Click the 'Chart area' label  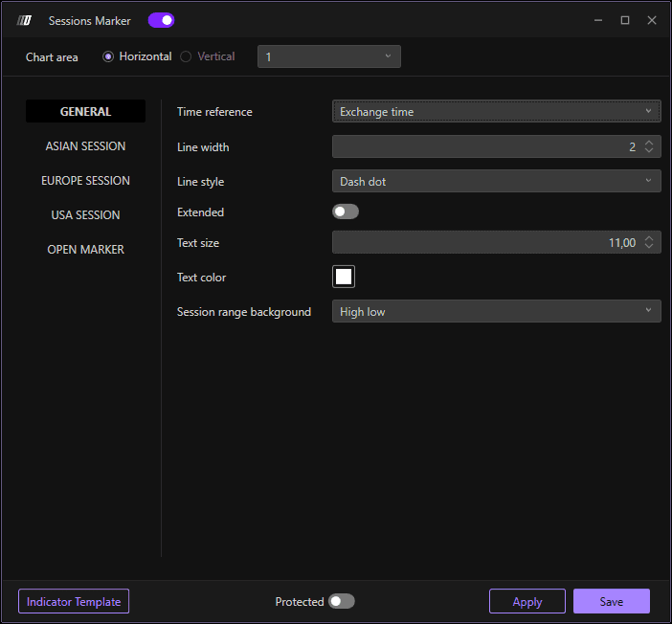[x=52, y=57]
